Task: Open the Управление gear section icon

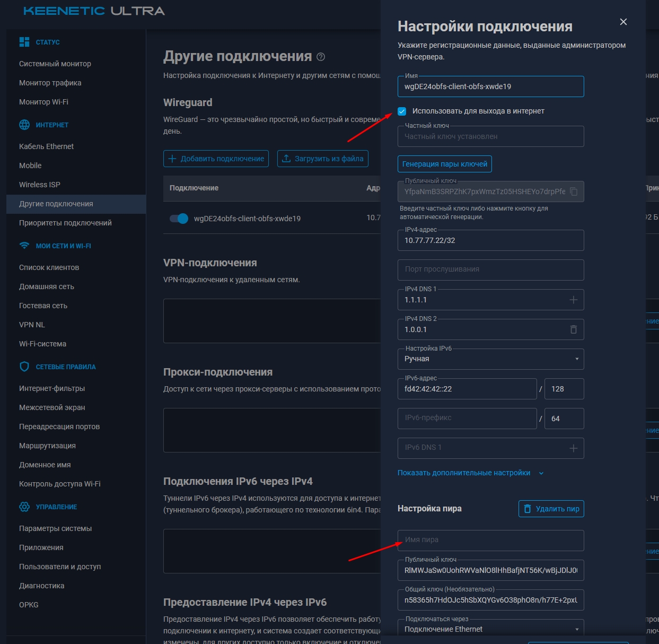Action: (x=24, y=507)
